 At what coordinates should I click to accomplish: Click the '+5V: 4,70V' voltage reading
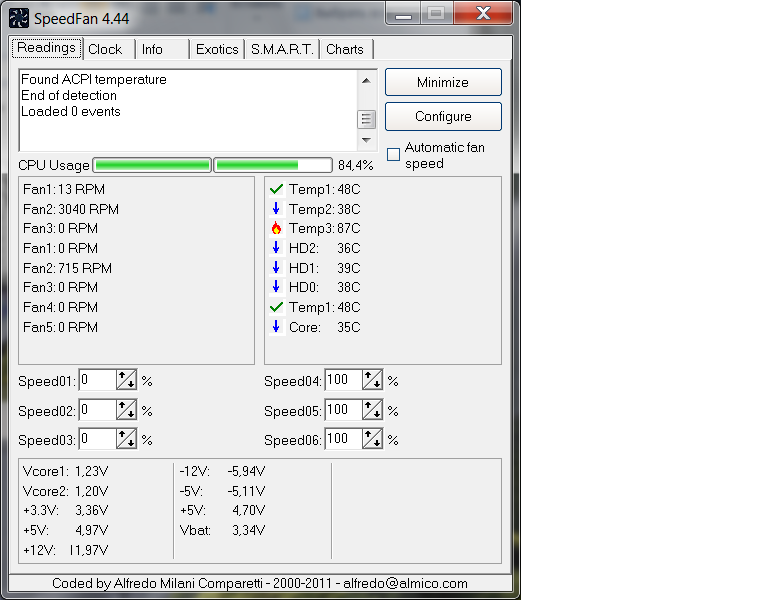[x=222, y=510]
